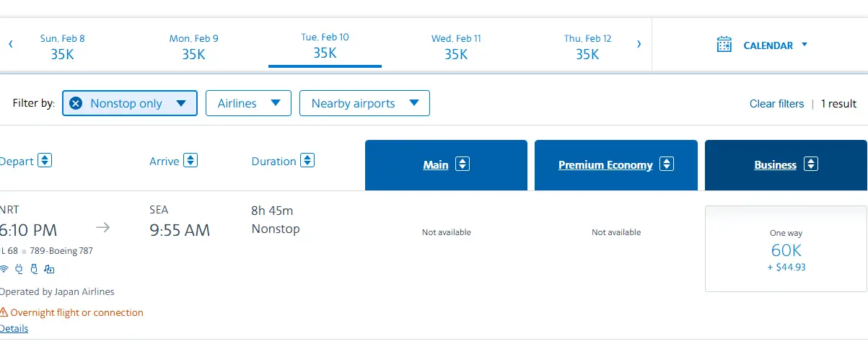Go to previous dates with left arrow

click(11, 44)
